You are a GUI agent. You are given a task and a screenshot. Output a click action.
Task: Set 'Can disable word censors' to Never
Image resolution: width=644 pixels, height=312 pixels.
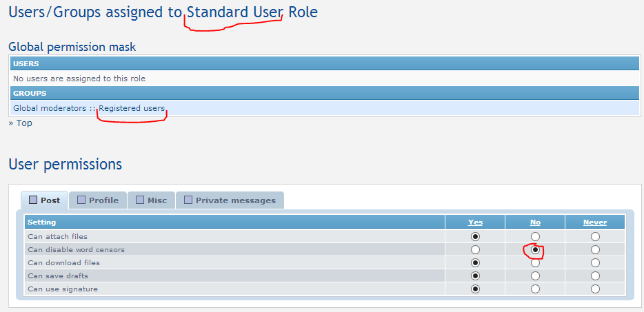coord(595,249)
